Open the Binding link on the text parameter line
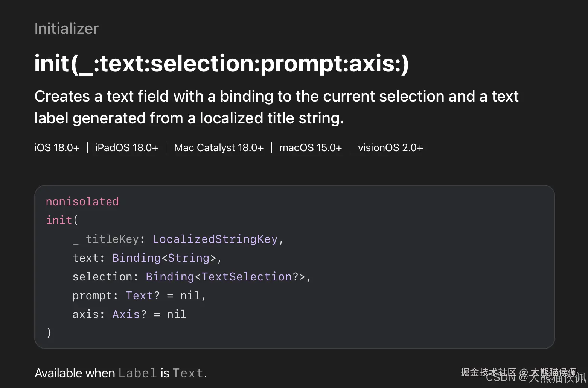 coord(136,258)
